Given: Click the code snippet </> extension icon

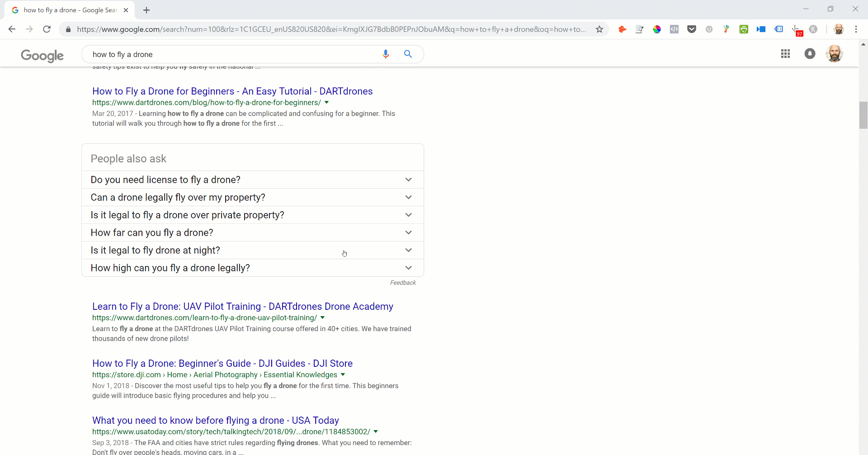Looking at the screenshot, I should (x=674, y=29).
